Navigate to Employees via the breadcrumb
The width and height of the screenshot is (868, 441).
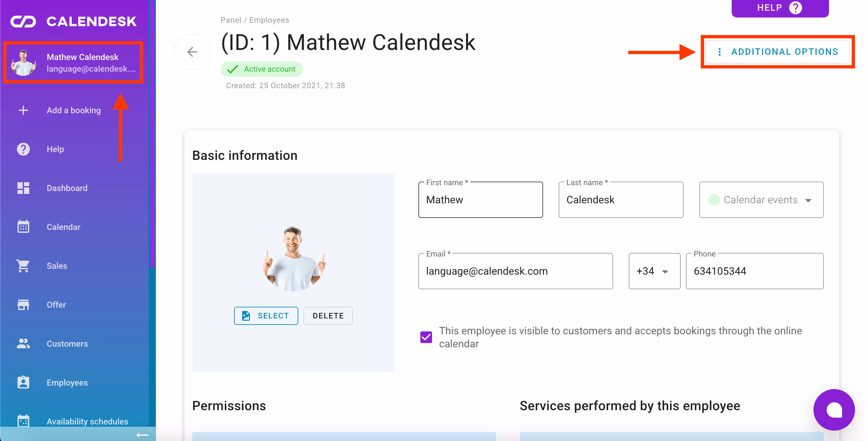269,20
